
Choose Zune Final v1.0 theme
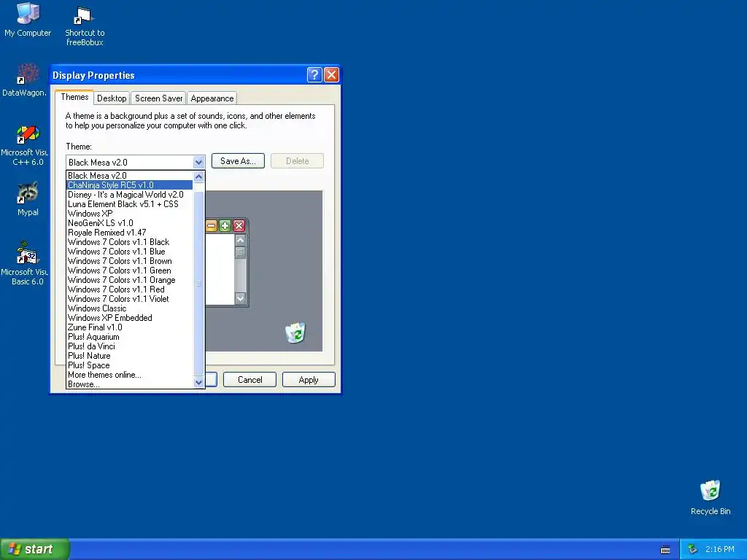click(x=130, y=327)
